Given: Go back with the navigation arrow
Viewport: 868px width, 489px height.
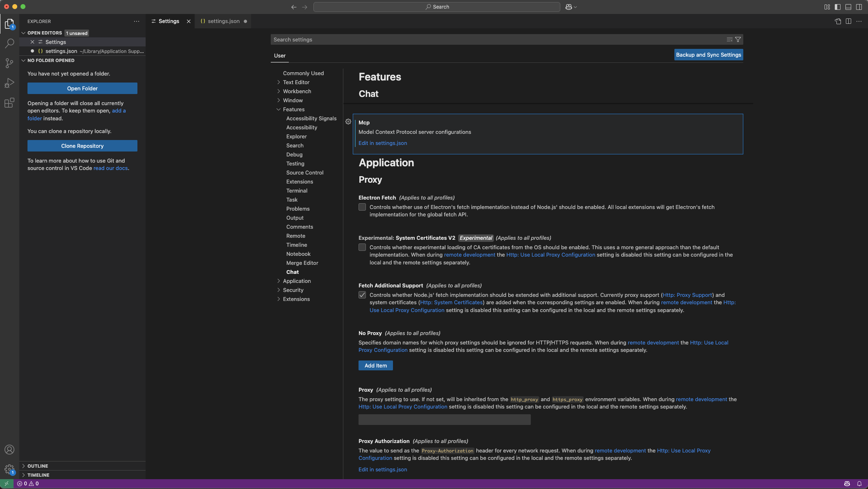Looking at the screenshot, I should click(x=294, y=7).
